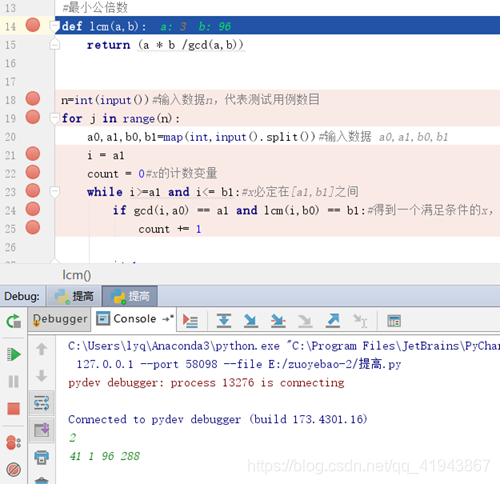This screenshot has width=500, height=484.
Task: Remove breakpoint on line 21
Action: click(33, 154)
